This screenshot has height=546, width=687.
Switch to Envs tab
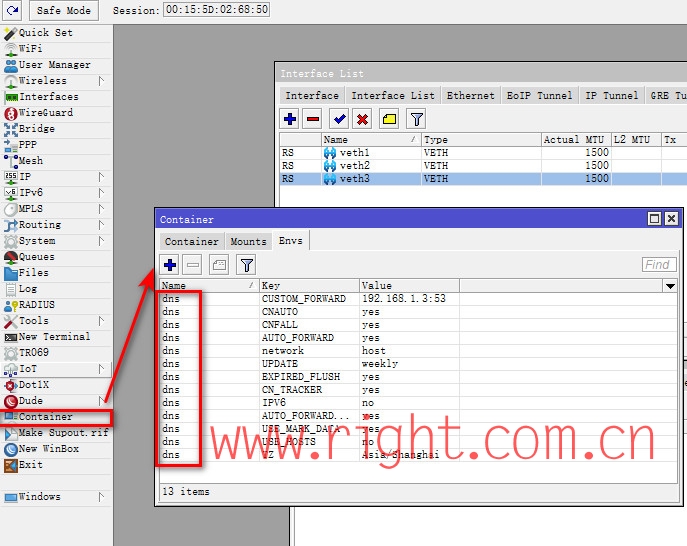point(290,241)
